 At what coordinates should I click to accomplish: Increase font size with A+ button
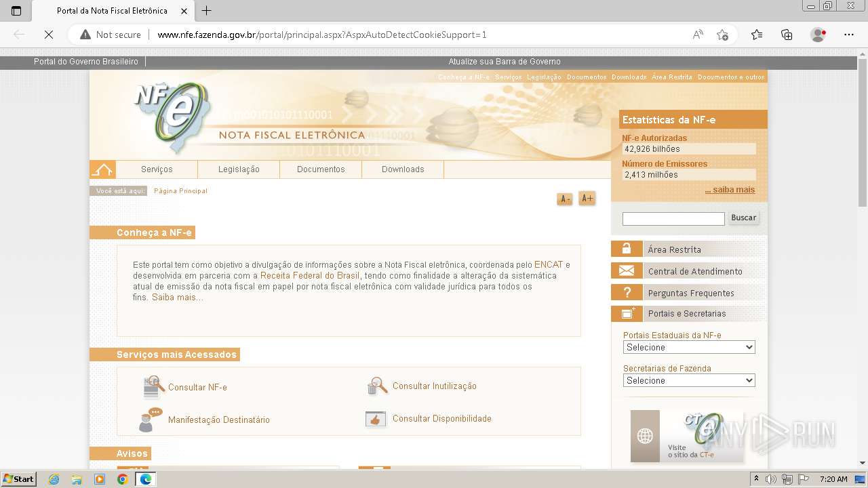pos(587,199)
